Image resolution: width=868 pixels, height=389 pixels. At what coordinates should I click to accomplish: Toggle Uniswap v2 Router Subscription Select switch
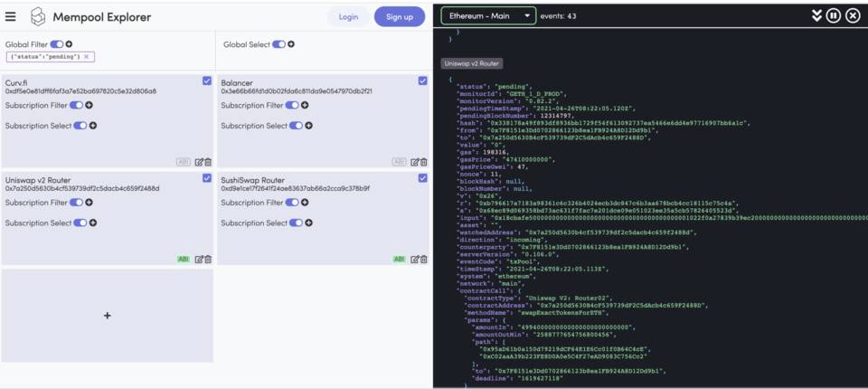click(x=80, y=223)
